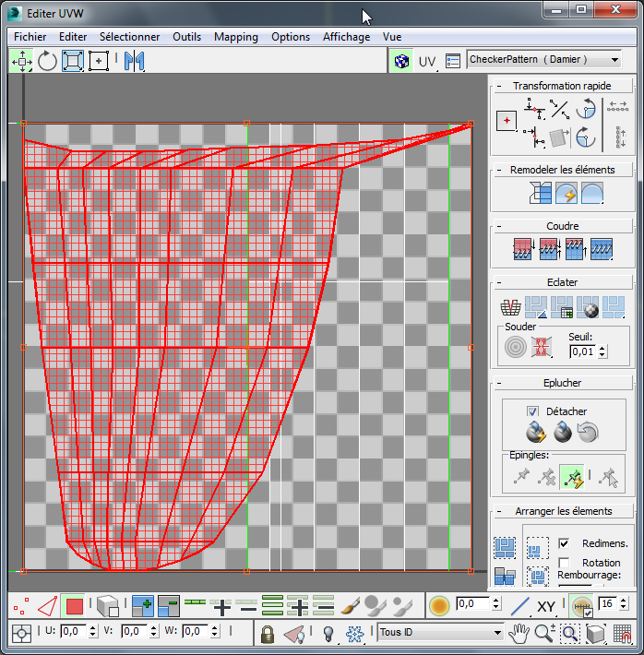Toggle the Détacher checkbox
Image resolution: width=644 pixels, height=655 pixels.
pos(532,411)
